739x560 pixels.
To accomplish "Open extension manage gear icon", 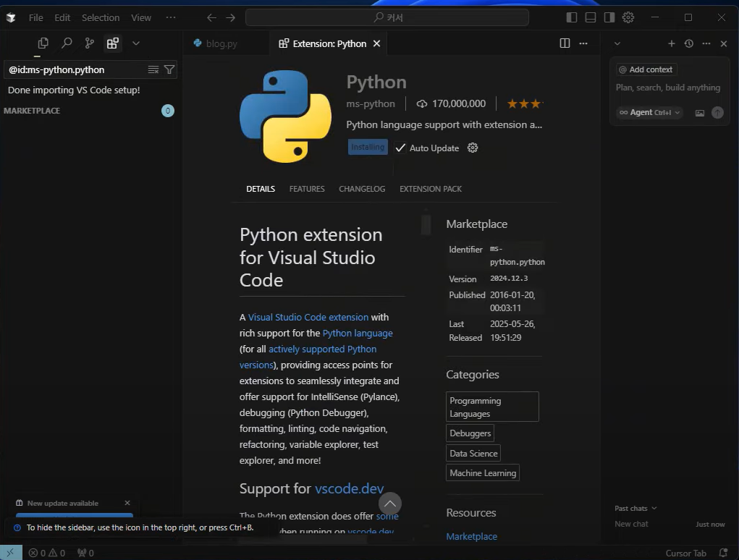I will [x=472, y=148].
